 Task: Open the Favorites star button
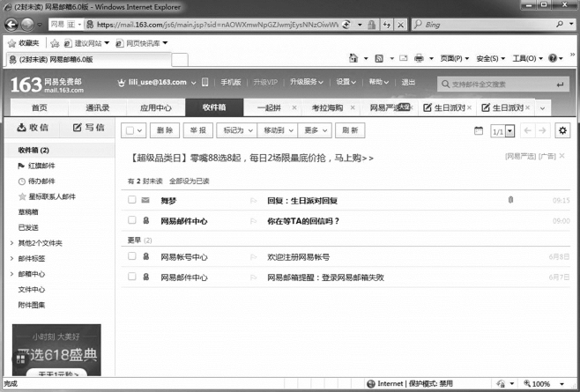click(x=23, y=43)
